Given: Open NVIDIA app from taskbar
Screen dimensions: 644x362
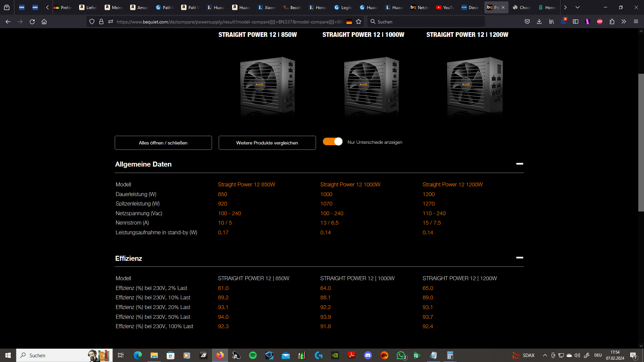Looking at the screenshot, I should 335,355.
